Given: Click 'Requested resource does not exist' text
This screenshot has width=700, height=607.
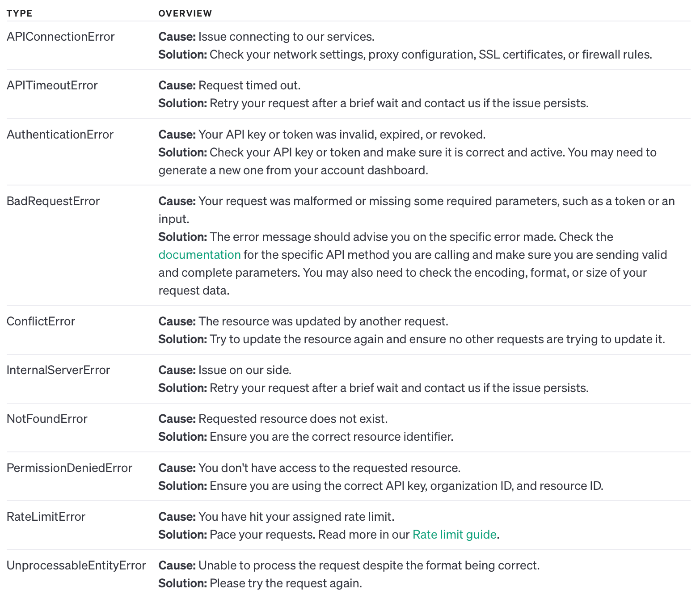Looking at the screenshot, I should (293, 419).
